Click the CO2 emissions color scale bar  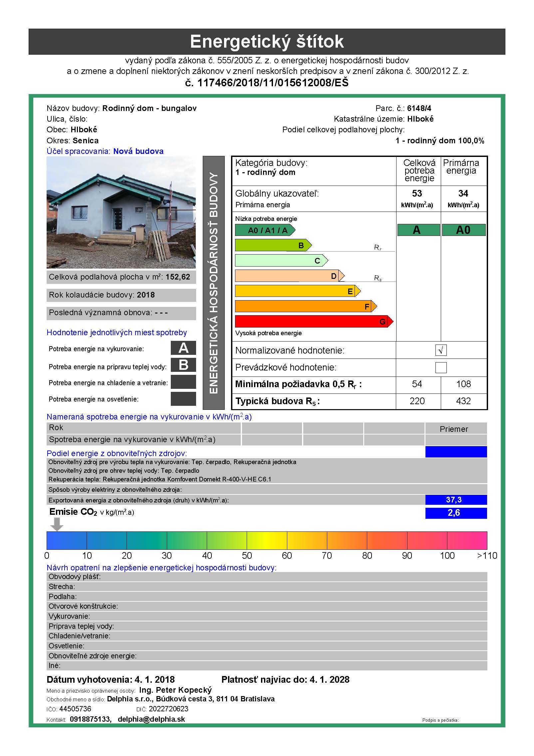coord(267,540)
